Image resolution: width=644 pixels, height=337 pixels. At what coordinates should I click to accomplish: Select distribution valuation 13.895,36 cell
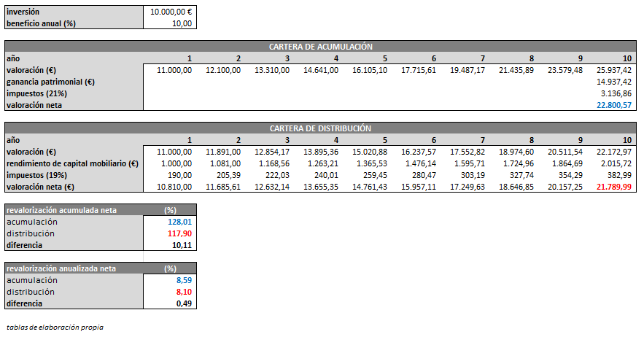(x=321, y=152)
